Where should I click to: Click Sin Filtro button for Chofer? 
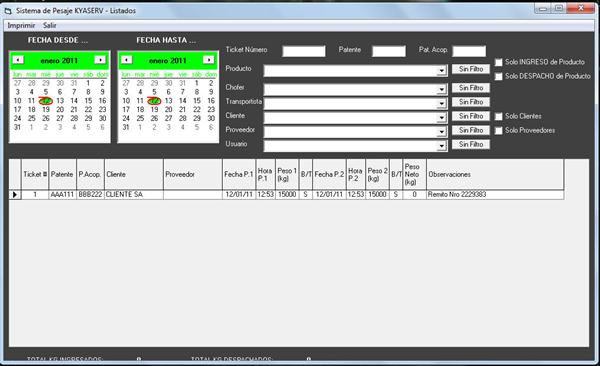pos(471,88)
